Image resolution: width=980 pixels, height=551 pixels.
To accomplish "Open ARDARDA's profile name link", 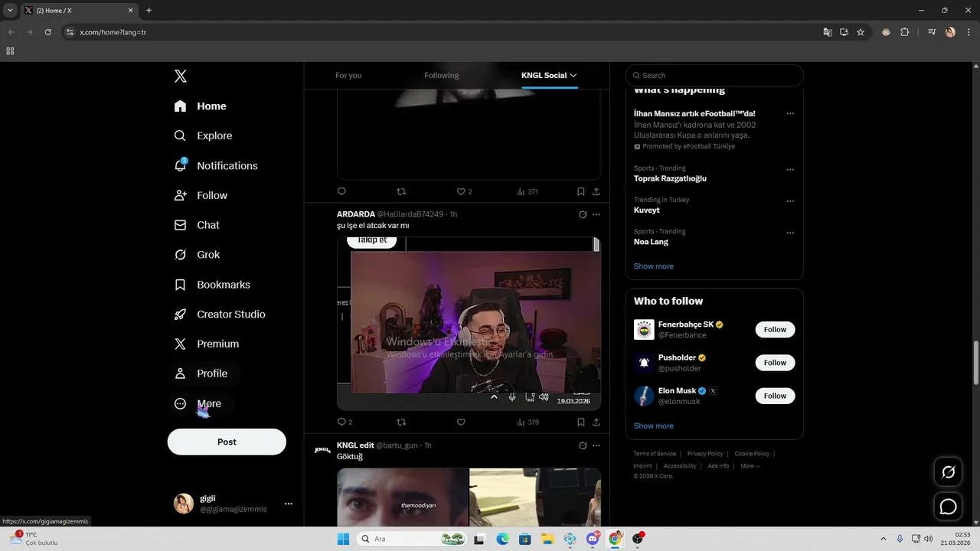I will point(356,214).
